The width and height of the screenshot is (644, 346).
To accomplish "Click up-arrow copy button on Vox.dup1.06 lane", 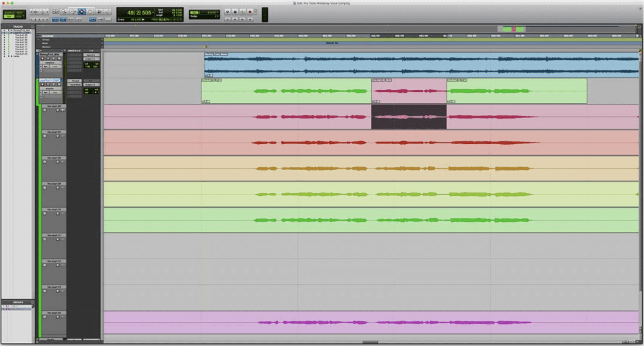I will click(x=63, y=110).
